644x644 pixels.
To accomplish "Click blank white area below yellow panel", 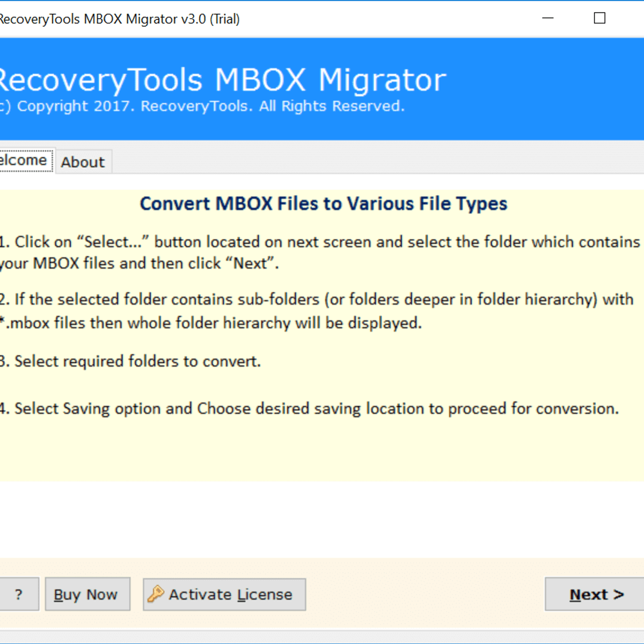I will 322,519.
